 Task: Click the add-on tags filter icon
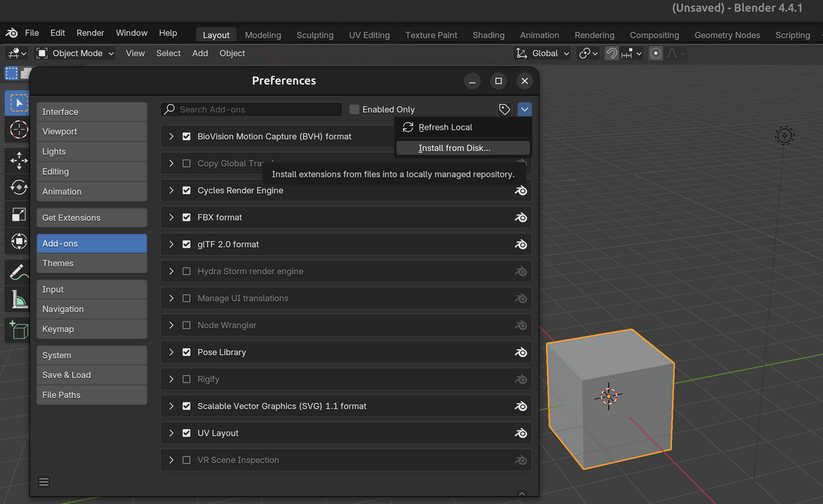[x=505, y=109]
